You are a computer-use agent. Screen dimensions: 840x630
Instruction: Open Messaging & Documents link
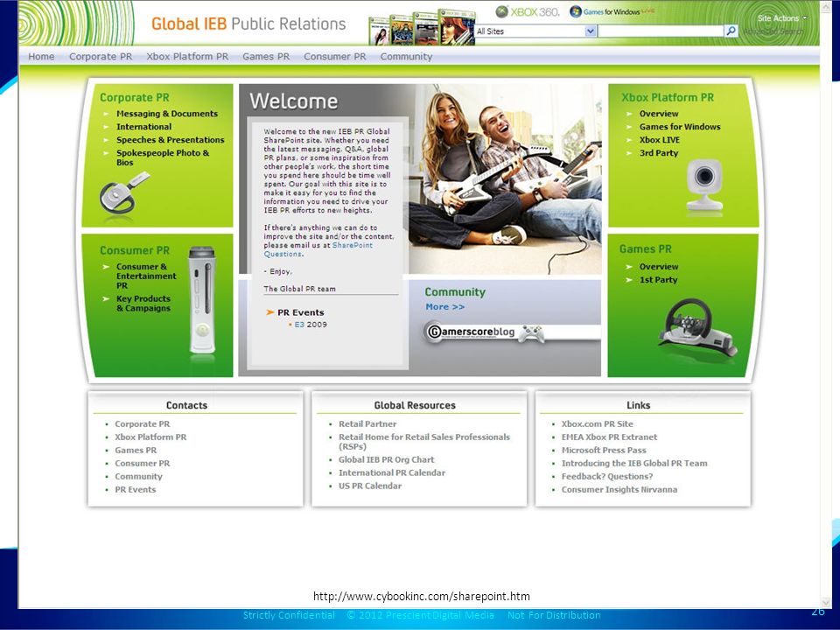point(167,114)
